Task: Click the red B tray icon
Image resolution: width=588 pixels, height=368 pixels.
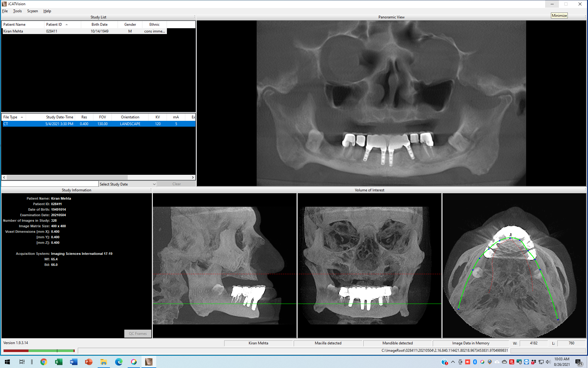Action: pyautogui.click(x=512, y=362)
